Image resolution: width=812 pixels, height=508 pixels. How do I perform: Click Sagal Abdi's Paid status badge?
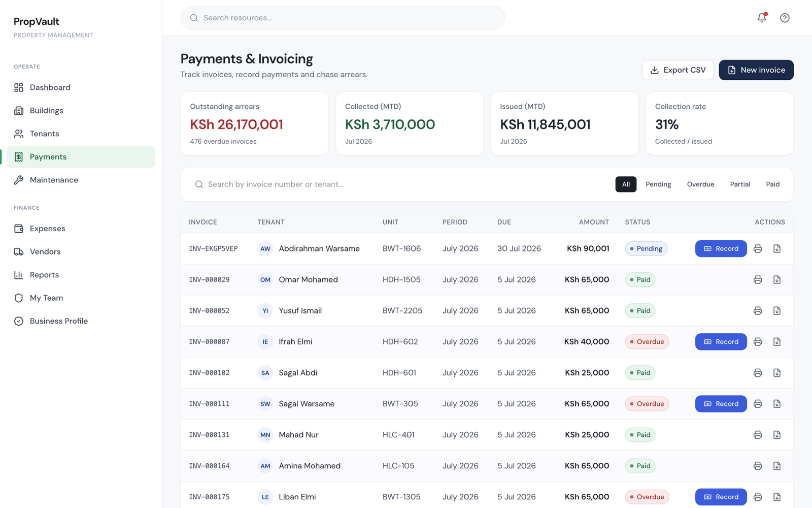pos(640,373)
